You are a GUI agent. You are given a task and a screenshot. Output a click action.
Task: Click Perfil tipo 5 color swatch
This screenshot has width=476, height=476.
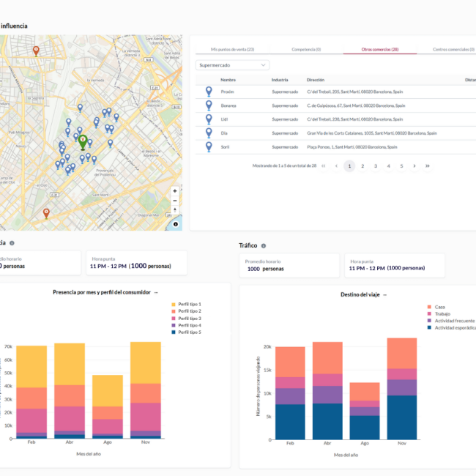click(174, 332)
